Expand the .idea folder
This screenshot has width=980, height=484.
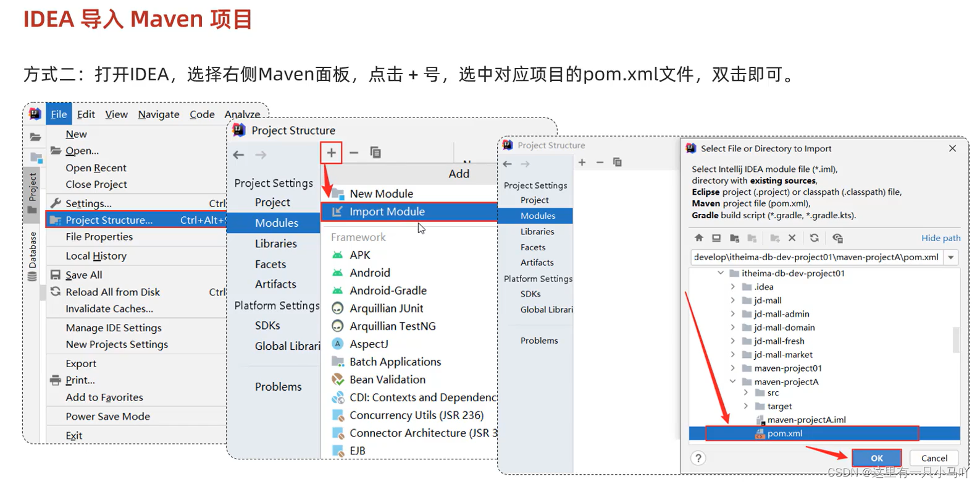tap(733, 287)
